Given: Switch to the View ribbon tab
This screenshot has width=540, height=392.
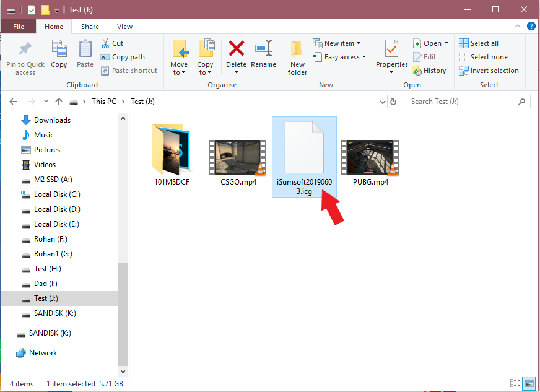Looking at the screenshot, I should coord(124,27).
